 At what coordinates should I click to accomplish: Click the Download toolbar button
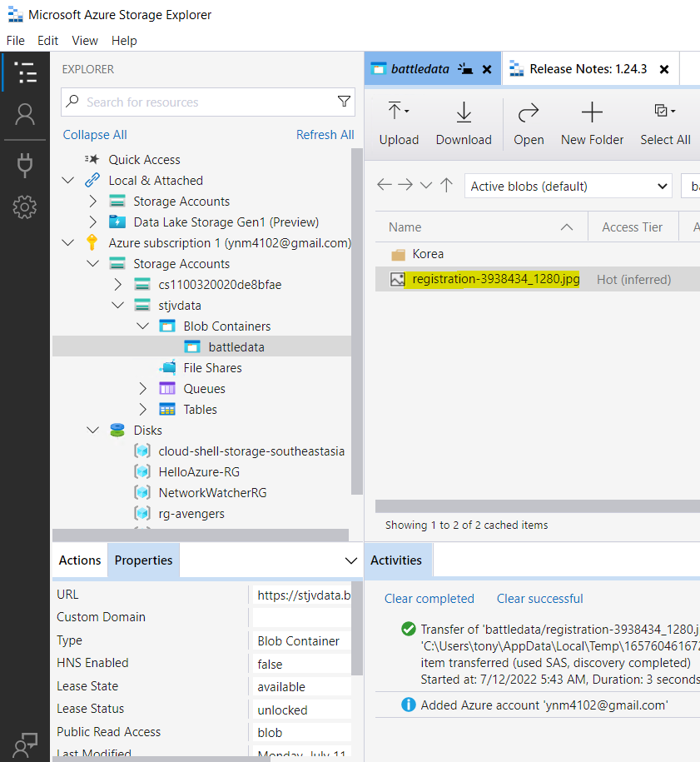464,124
